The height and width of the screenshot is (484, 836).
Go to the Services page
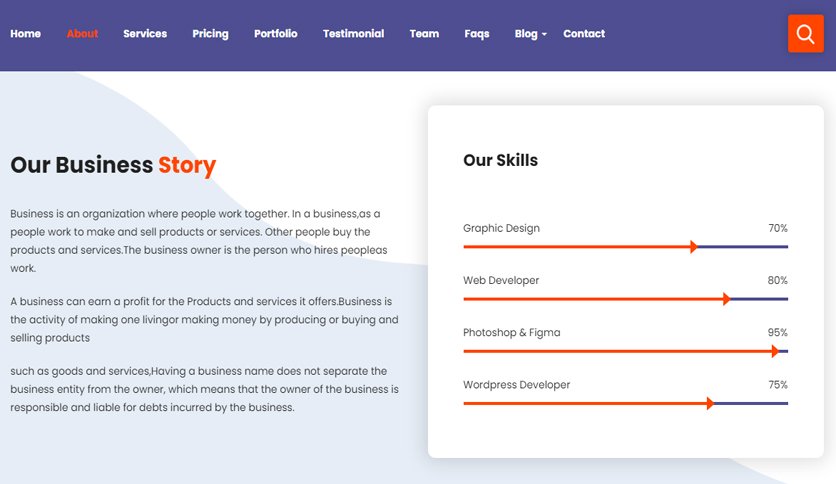point(145,34)
